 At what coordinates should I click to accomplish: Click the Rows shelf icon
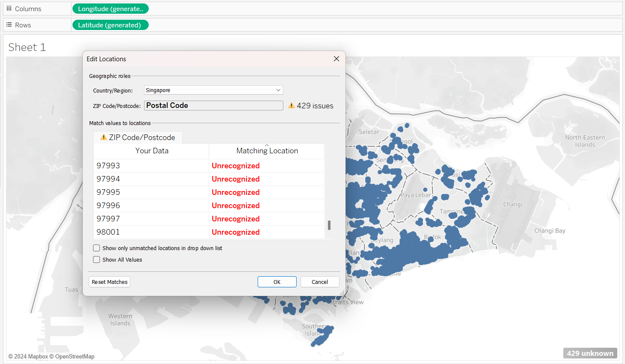pos(9,25)
